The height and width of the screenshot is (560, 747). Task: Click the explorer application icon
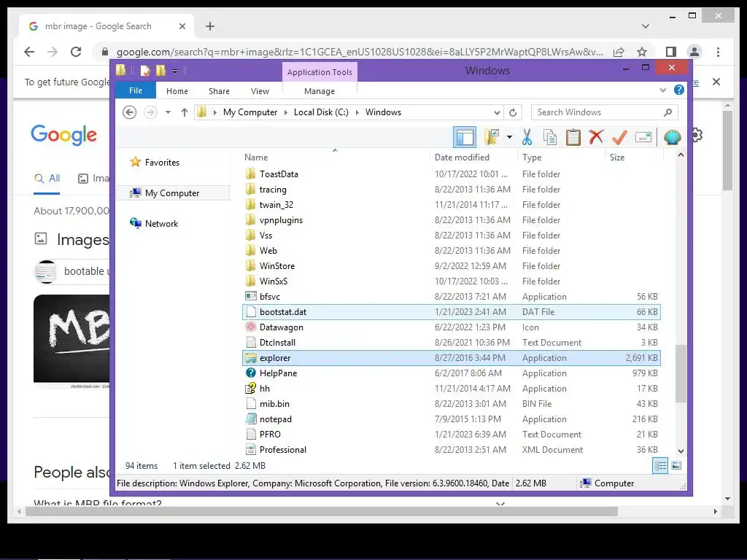(251, 358)
